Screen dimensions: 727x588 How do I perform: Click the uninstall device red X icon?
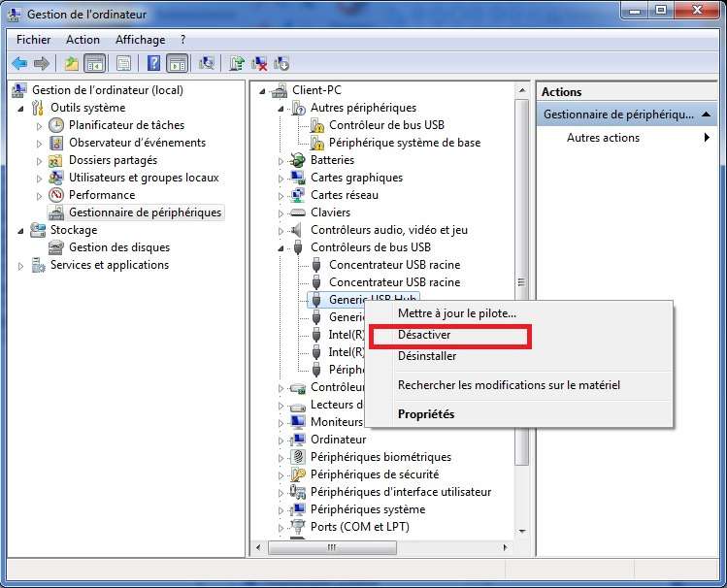coord(259,63)
